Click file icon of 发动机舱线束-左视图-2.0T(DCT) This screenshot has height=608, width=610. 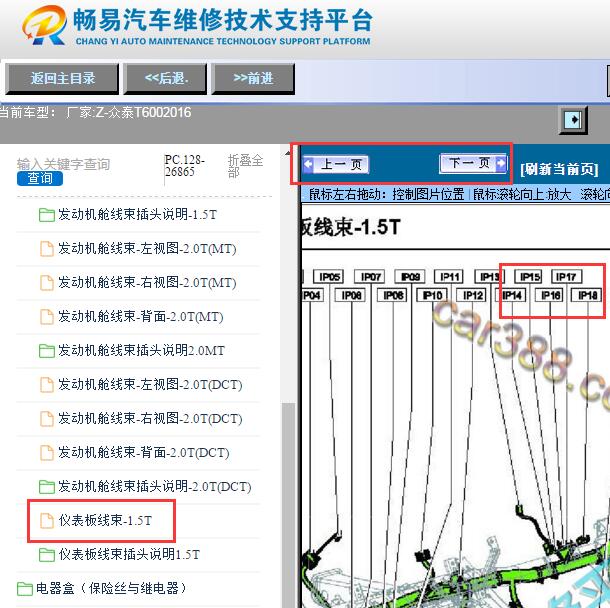point(47,385)
